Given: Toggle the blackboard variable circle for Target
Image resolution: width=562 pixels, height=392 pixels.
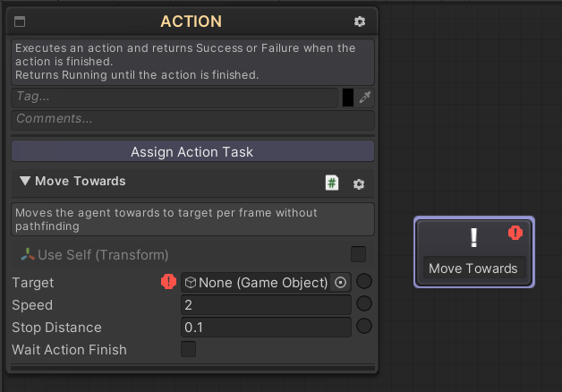Looking at the screenshot, I should click(x=364, y=281).
